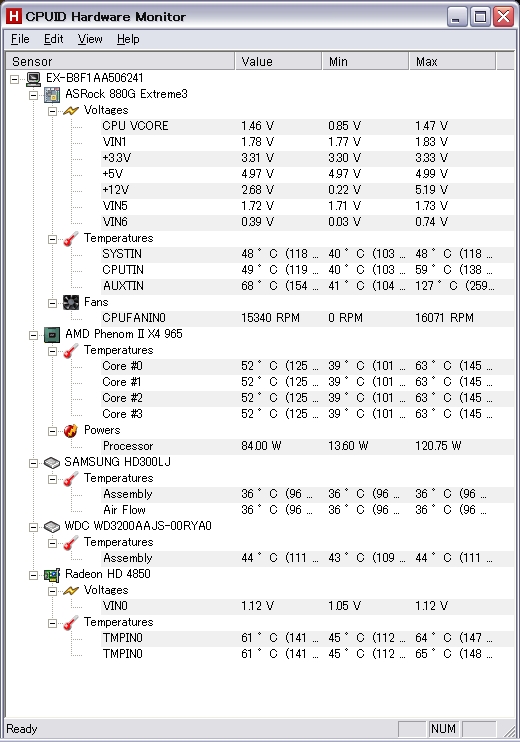
Task: Collapse the Fans section
Action: 53,303
